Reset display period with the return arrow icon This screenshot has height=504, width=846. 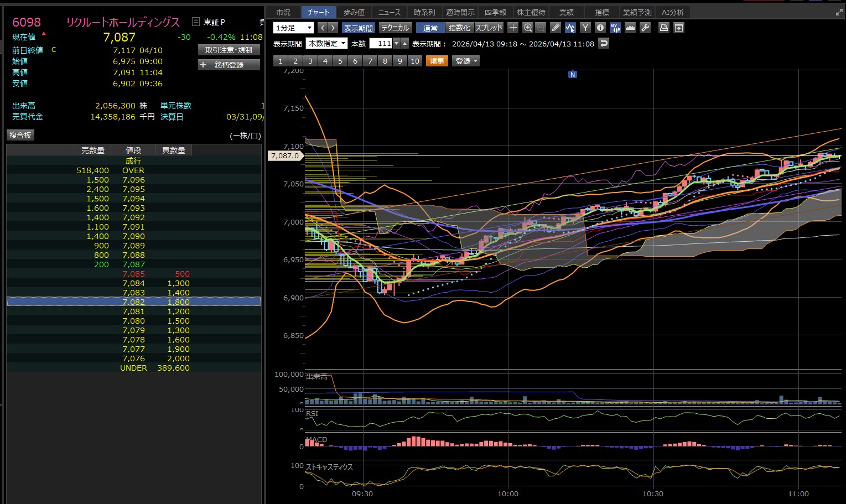tap(604, 43)
